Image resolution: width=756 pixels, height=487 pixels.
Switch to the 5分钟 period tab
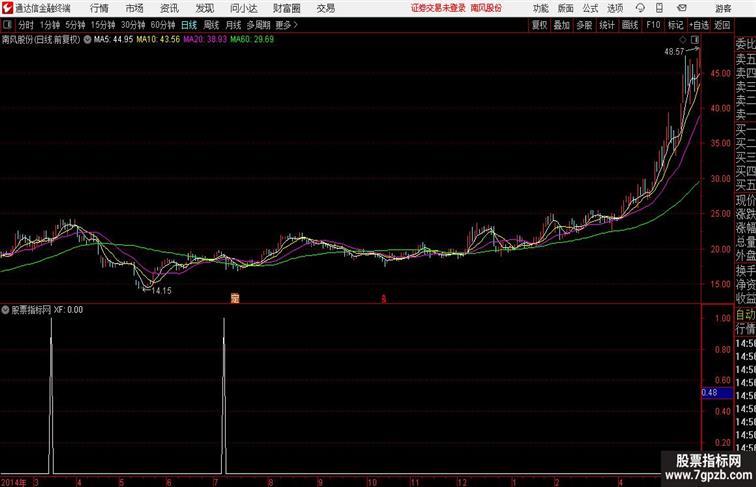tap(75, 25)
